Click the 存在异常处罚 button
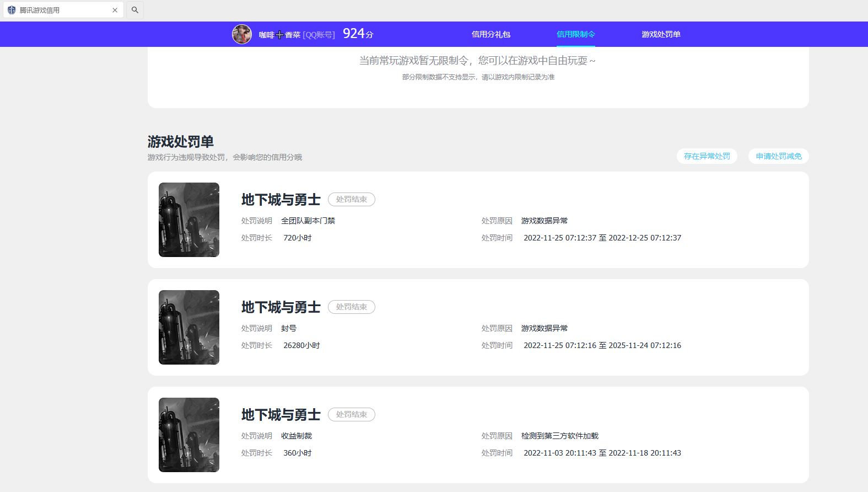The image size is (868, 492). click(707, 156)
